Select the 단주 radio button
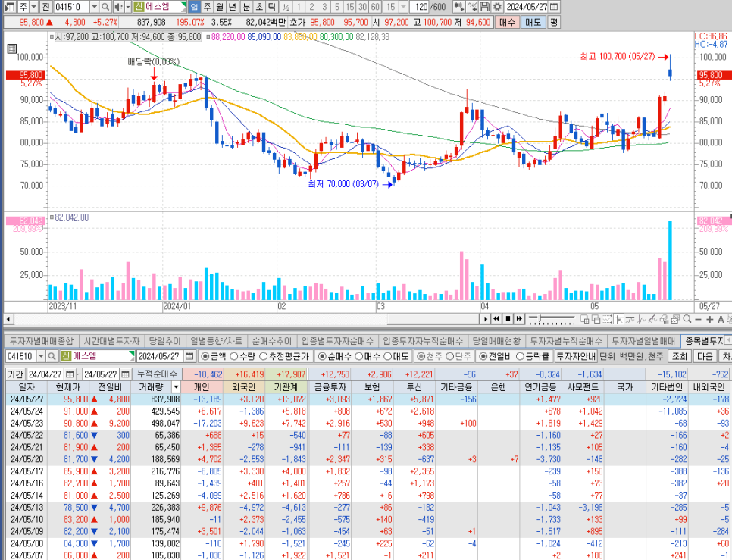 point(450,356)
